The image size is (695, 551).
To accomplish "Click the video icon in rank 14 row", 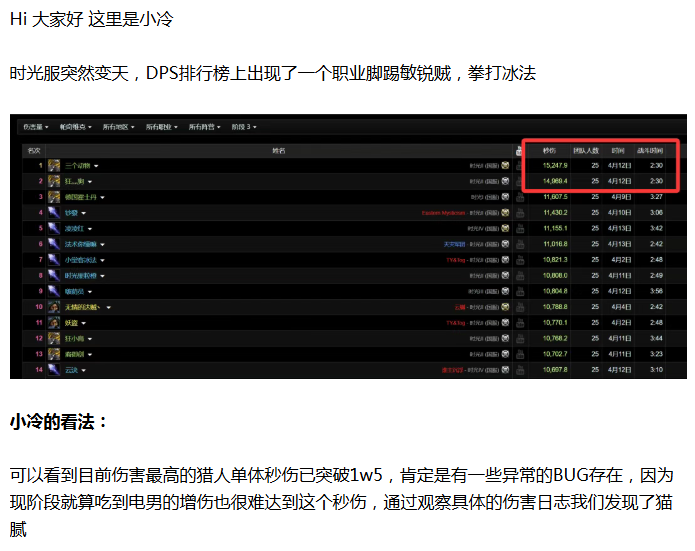I will click(x=521, y=370).
